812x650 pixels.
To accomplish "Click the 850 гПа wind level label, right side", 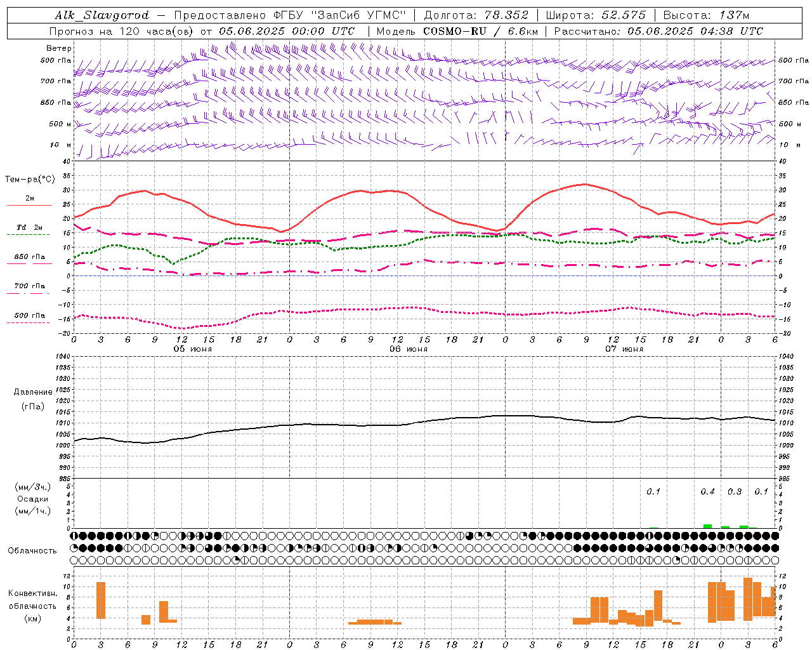I will [x=794, y=102].
